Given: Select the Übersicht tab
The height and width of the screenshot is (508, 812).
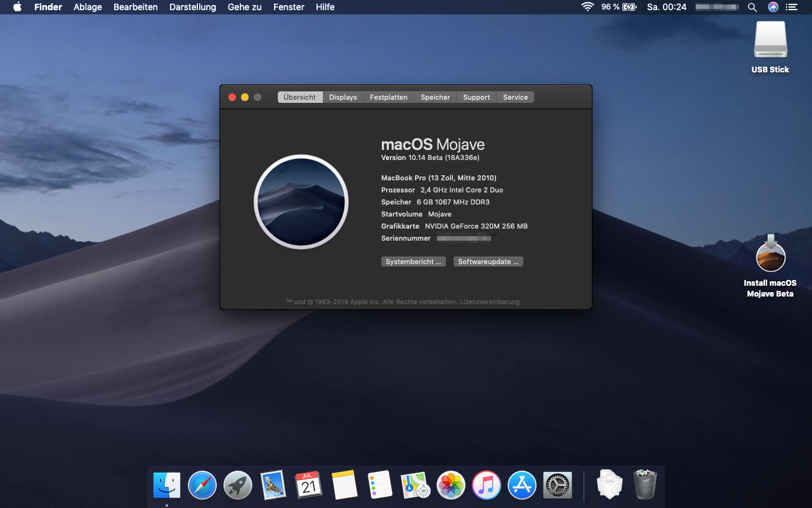Looking at the screenshot, I should pyautogui.click(x=300, y=97).
